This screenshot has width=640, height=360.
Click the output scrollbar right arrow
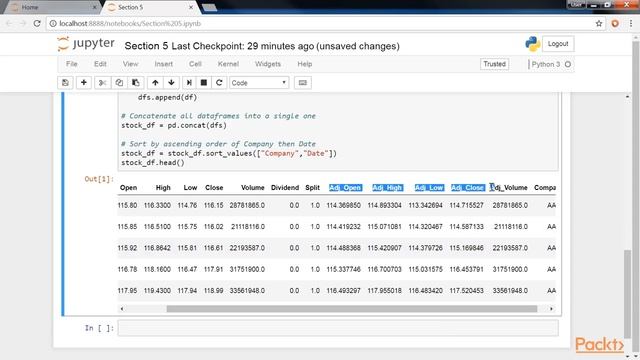(551, 309)
